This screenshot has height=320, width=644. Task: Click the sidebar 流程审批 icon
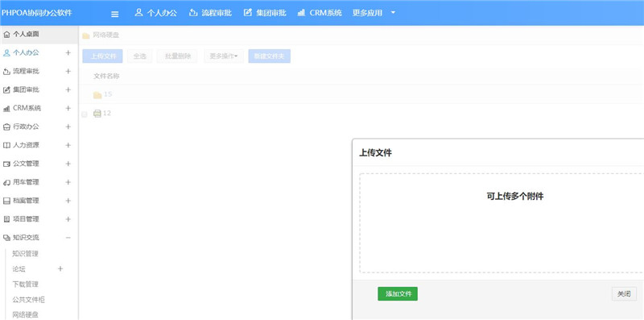[x=6, y=71]
